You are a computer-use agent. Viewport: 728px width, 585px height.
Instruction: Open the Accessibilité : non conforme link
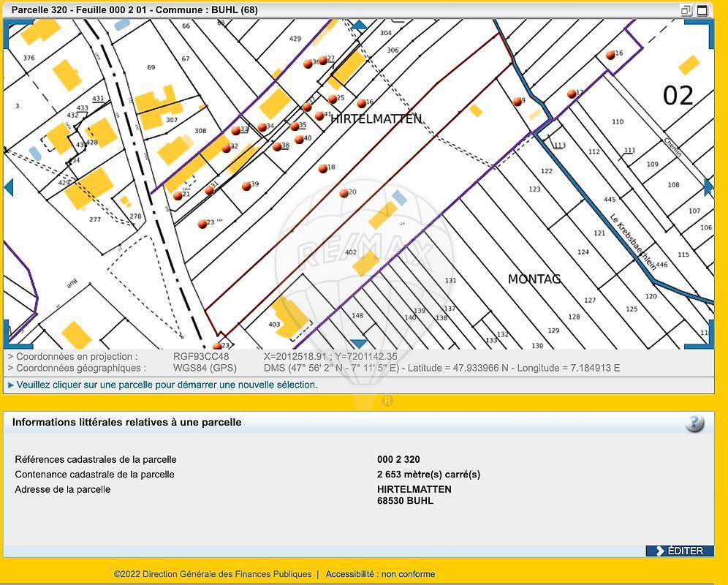tap(380, 574)
